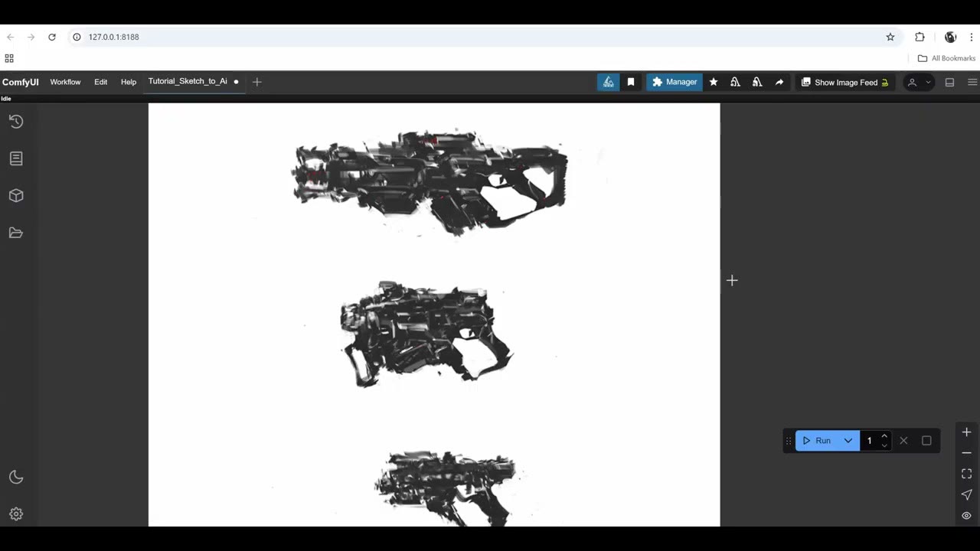Viewport: 980px width, 551px height.
Task: Toggle dark/light theme with moon icon
Action: click(x=16, y=478)
